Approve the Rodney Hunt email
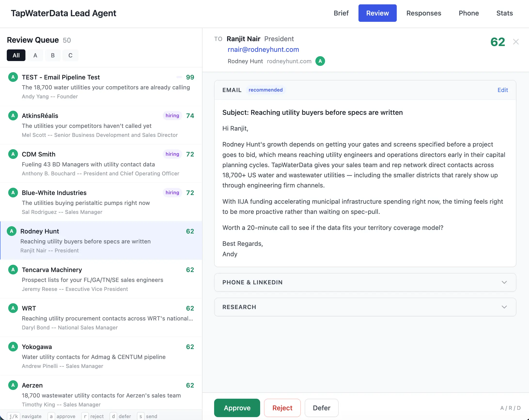This screenshot has width=529, height=420. coord(237,408)
